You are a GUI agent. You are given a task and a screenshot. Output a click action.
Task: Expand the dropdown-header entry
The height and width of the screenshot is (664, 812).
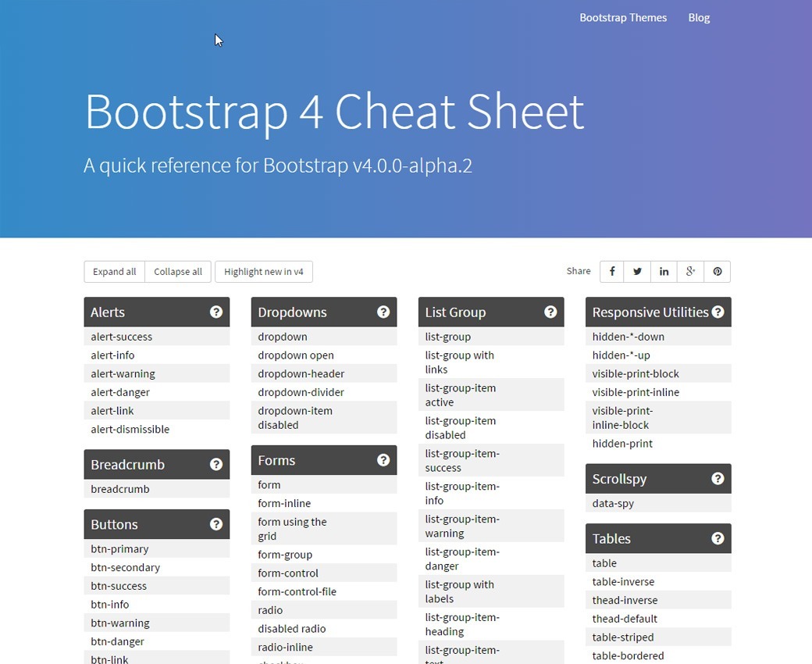301,374
